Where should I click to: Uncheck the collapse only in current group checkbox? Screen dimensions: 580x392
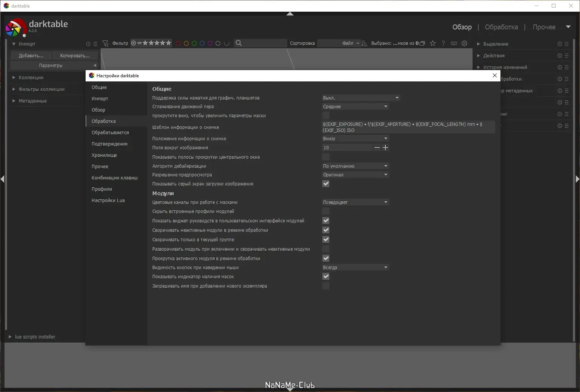tap(326, 239)
